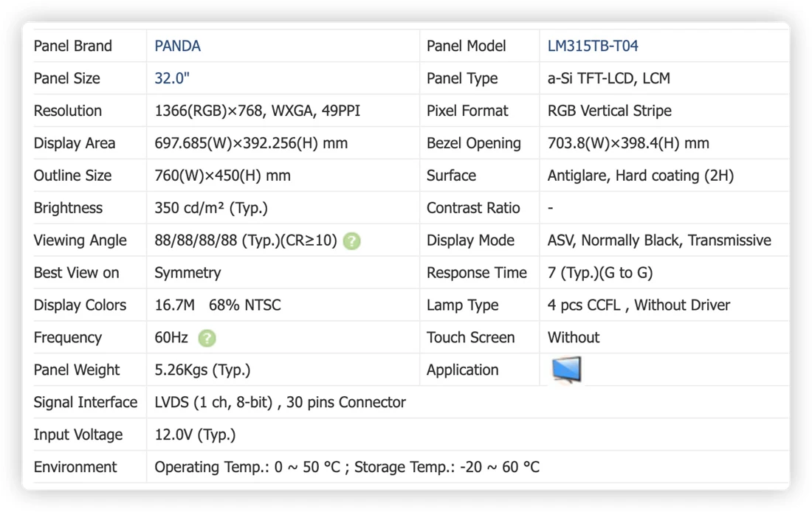This screenshot has height=512, width=812.
Task: Click the Surface Antiglare coating value
Action: pyautogui.click(x=641, y=176)
